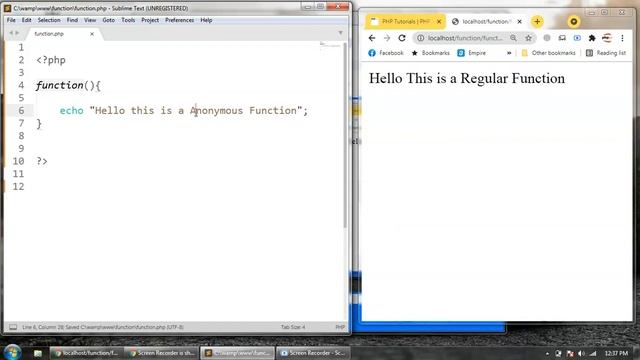Switch to localhost/function taskbar window
The height and width of the screenshot is (360, 640).
tap(86, 353)
